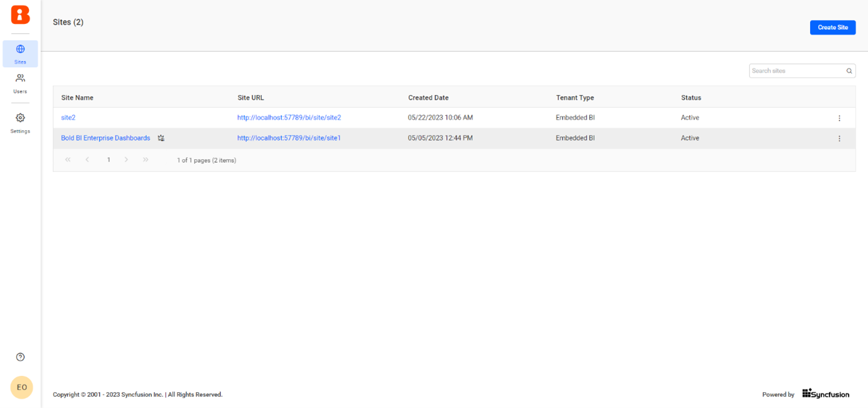Image resolution: width=868 pixels, height=408 pixels.
Task: Click the EO profile avatar
Action: coord(21,387)
